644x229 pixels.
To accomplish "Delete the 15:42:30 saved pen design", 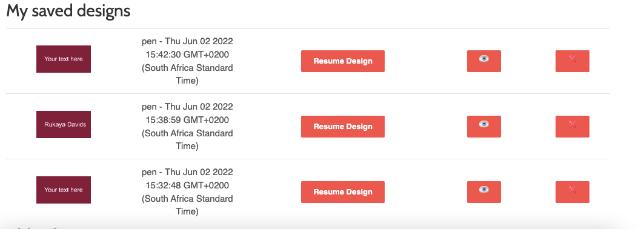I will click(573, 61).
